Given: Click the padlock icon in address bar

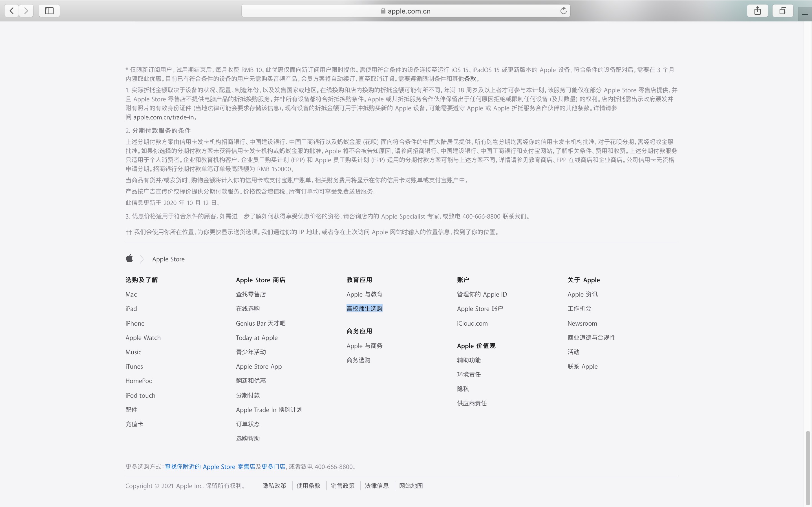Looking at the screenshot, I should tap(382, 10).
